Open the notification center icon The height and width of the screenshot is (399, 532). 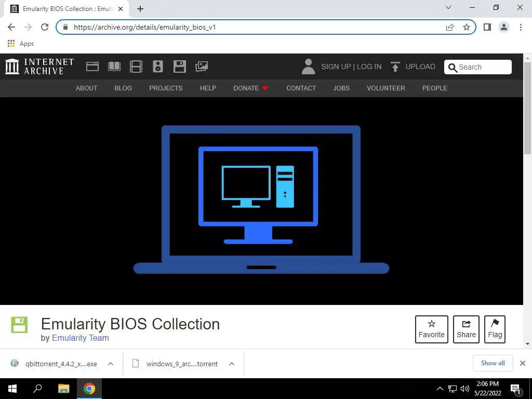[x=515, y=390]
